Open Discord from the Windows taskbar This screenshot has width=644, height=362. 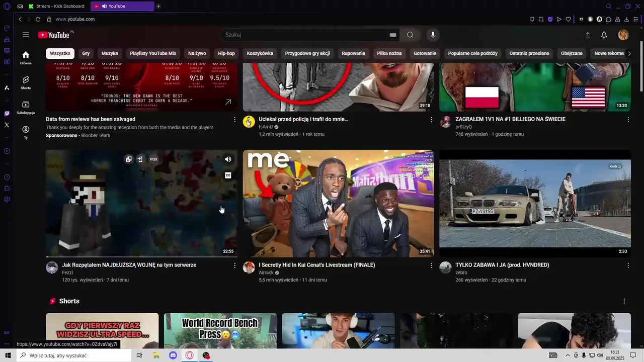point(173,355)
